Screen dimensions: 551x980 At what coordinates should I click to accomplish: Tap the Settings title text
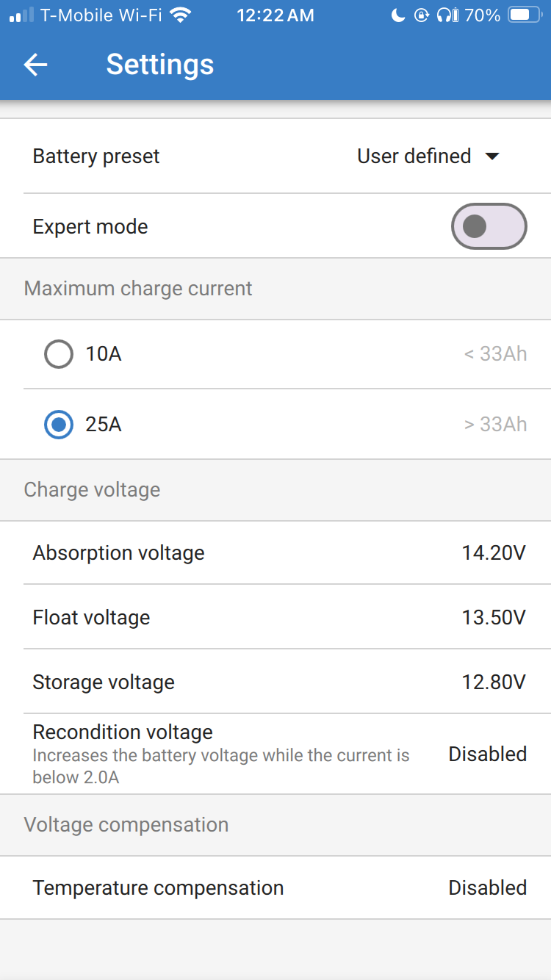click(160, 65)
